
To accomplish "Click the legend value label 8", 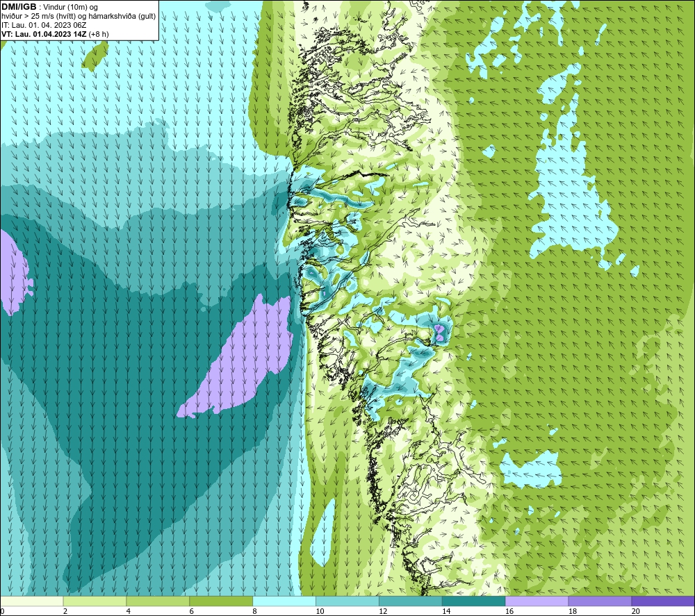I will coord(254,612).
